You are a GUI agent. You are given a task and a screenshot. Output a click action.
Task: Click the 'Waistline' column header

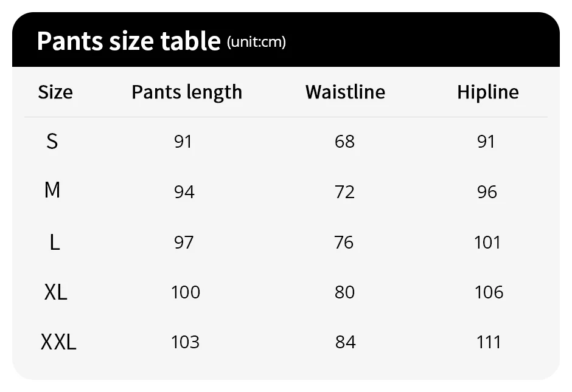pos(345,92)
